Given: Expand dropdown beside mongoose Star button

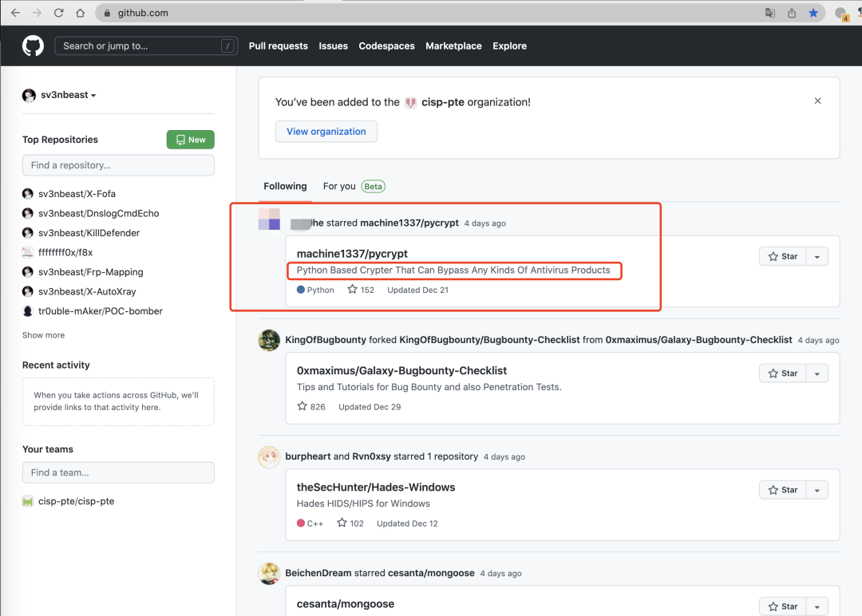Looking at the screenshot, I should coord(817,606).
